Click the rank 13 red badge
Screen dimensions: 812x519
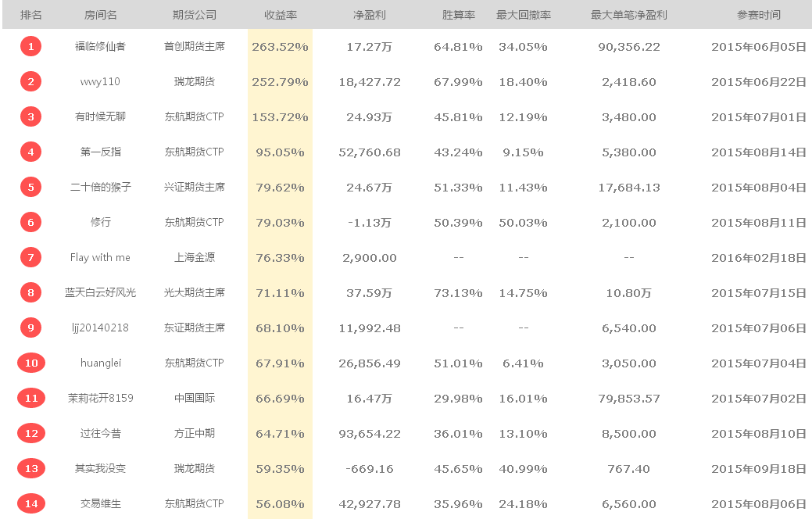(x=31, y=469)
